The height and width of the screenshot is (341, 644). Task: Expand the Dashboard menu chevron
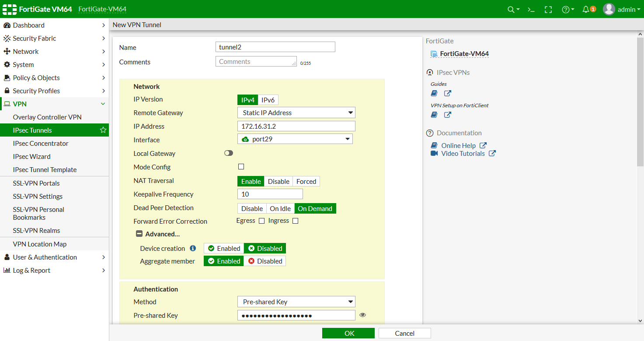point(104,25)
